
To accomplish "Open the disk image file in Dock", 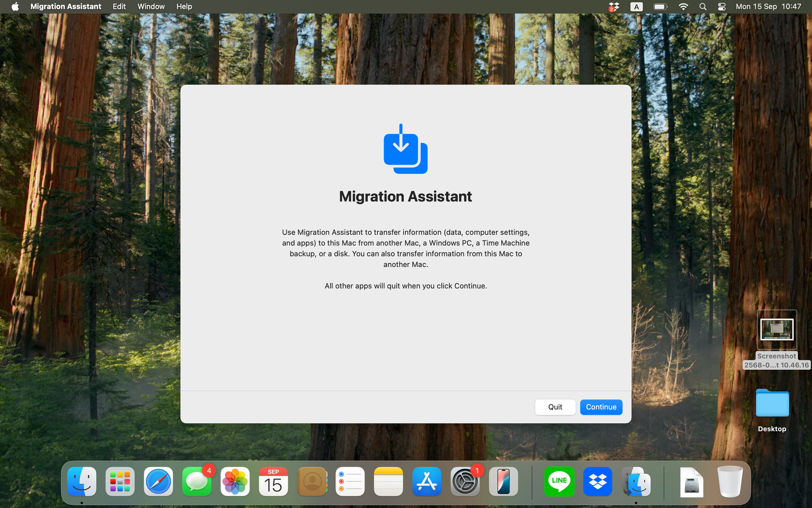I will (x=691, y=482).
